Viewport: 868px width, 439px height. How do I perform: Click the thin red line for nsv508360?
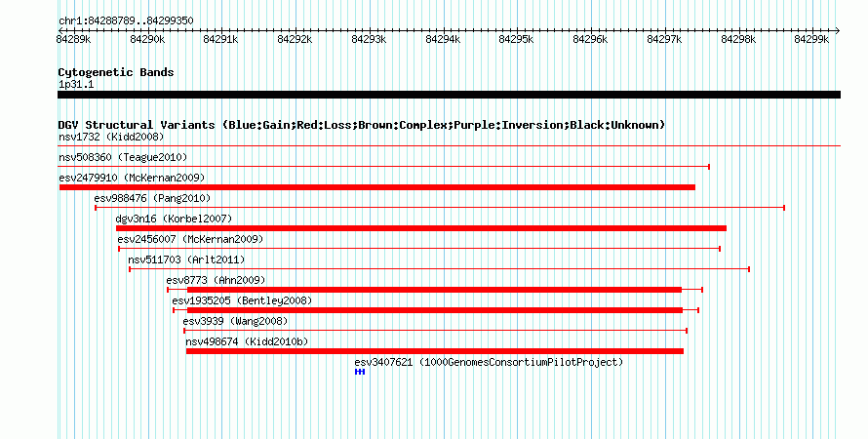click(x=383, y=167)
